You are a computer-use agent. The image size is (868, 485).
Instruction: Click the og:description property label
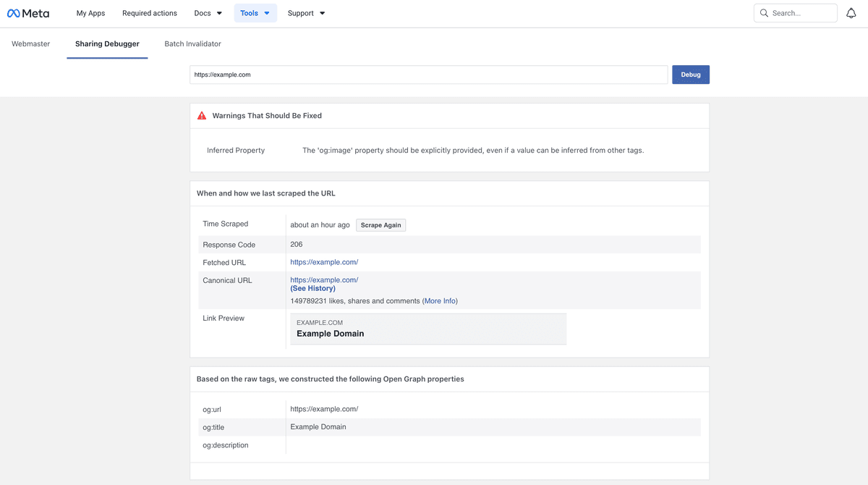pos(226,445)
